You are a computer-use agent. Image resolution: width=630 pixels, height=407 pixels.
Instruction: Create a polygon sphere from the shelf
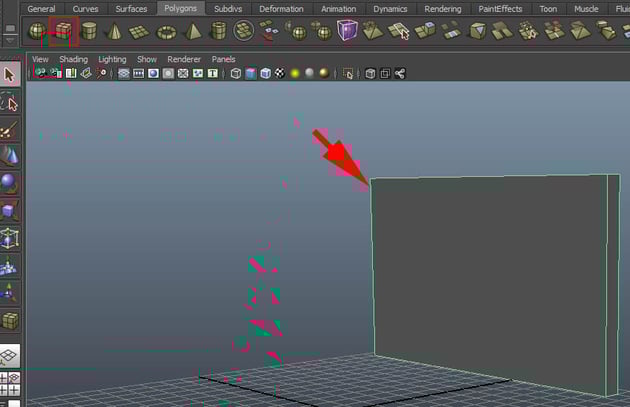37,31
